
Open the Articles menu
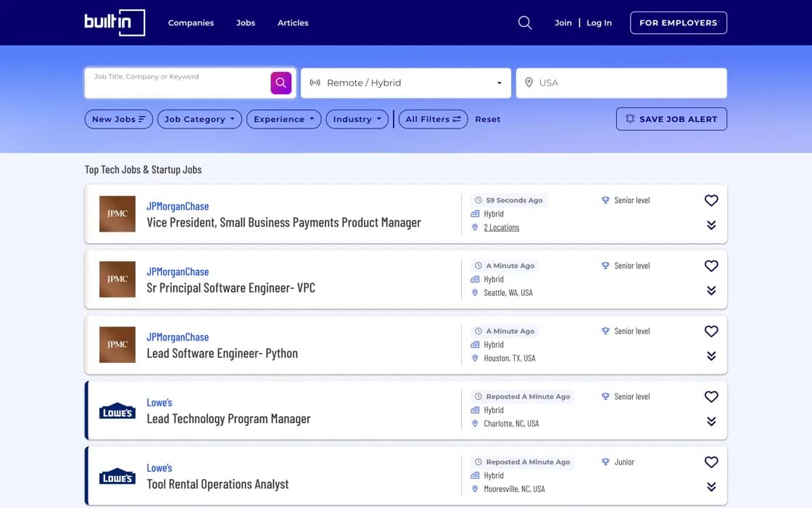tap(293, 22)
